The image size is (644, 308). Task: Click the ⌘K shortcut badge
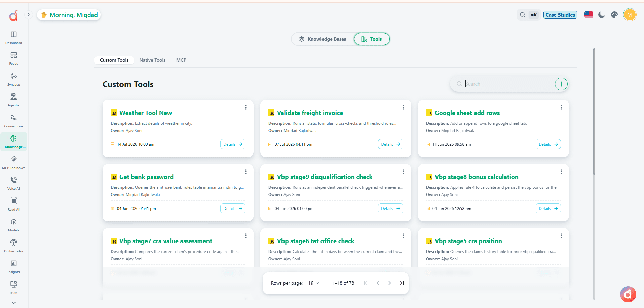tap(534, 15)
